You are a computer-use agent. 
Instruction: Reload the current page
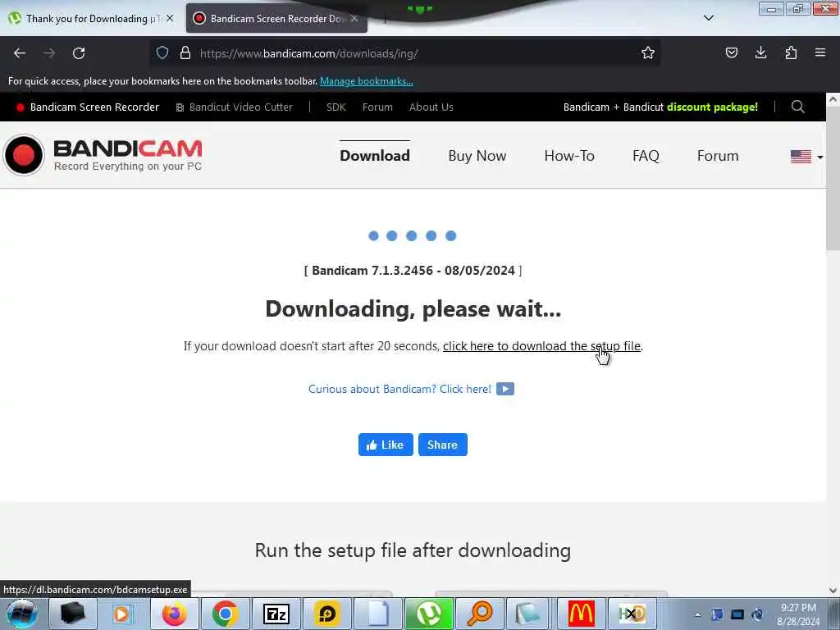click(79, 53)
